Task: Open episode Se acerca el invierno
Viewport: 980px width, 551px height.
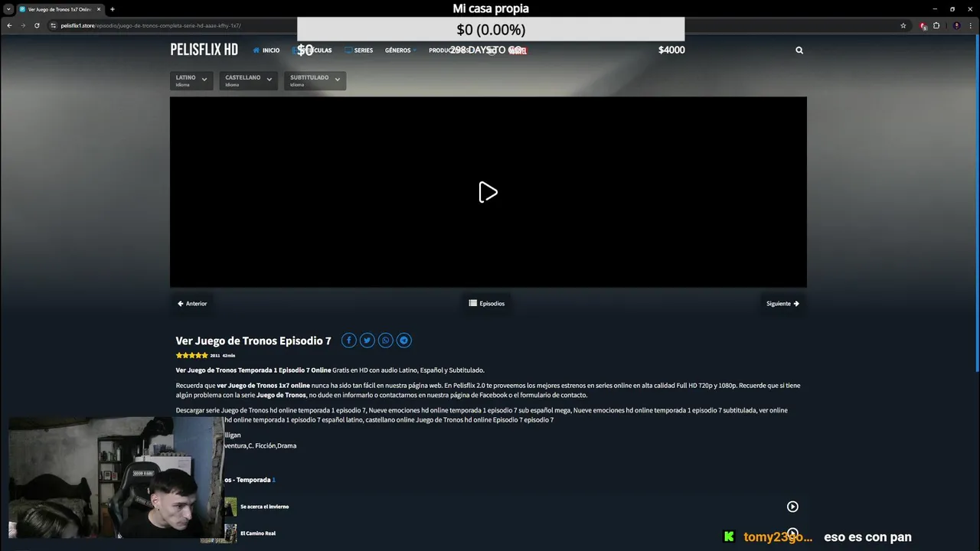Action: click(x=264, y=507)
